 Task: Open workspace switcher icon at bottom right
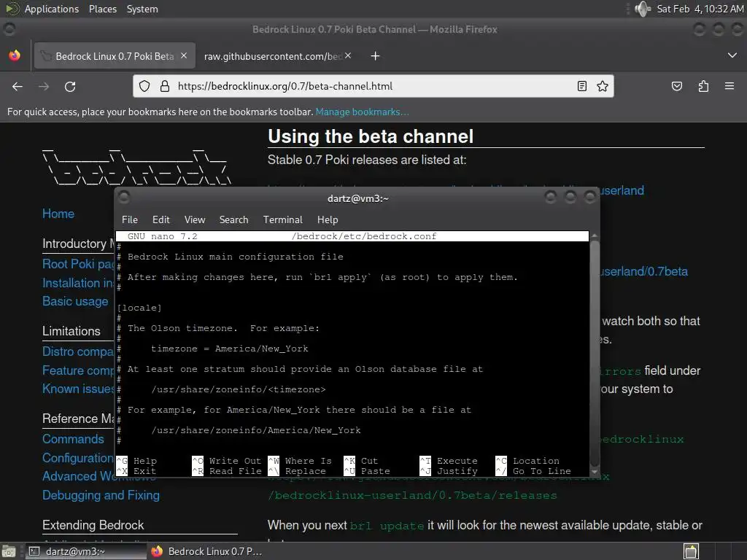pyautogui.click(x=691, y=551)
